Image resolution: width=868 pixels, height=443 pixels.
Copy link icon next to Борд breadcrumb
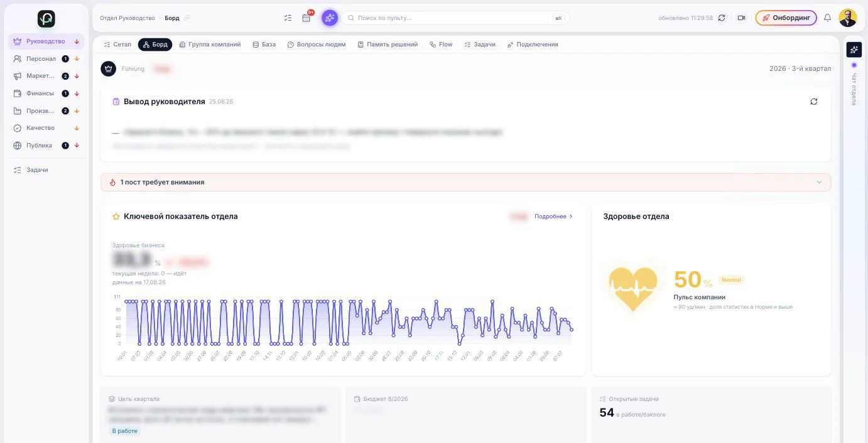[x=187, y=18]
